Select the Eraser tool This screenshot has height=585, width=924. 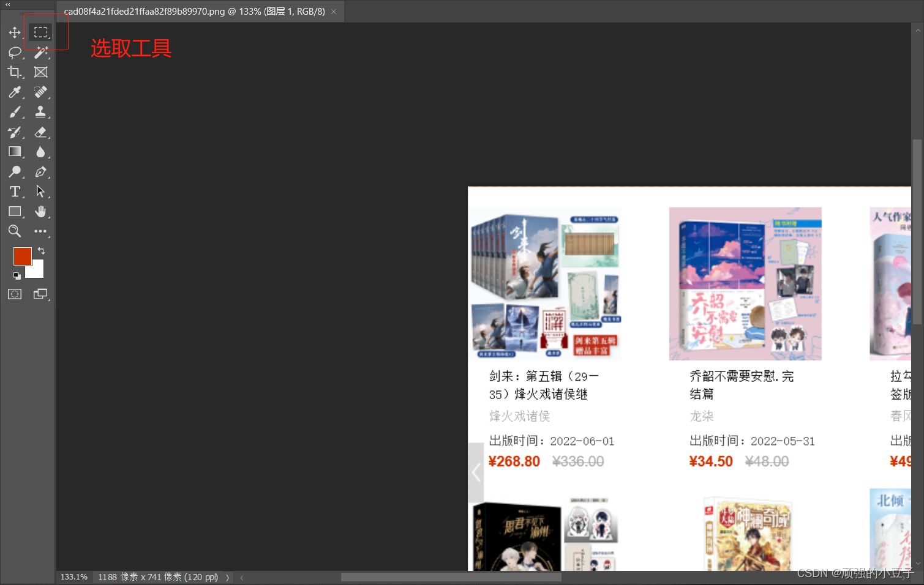[x=40, y=132]
